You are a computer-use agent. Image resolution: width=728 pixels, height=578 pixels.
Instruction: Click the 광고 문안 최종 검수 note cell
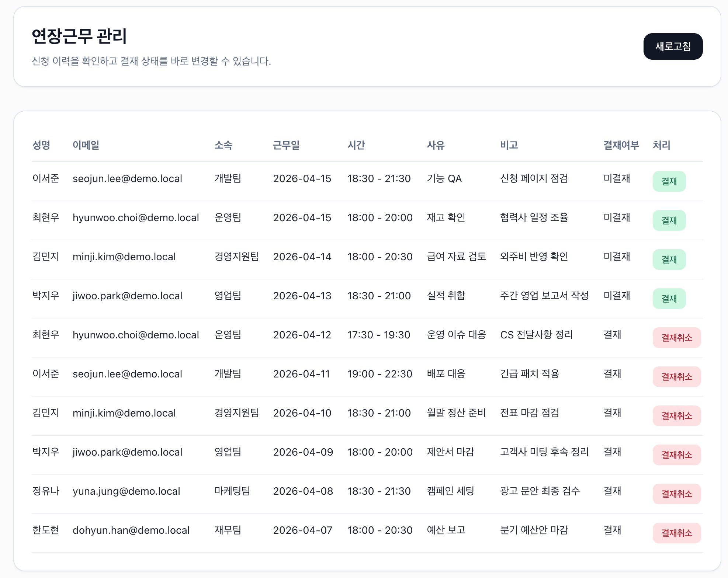[540, 491]
